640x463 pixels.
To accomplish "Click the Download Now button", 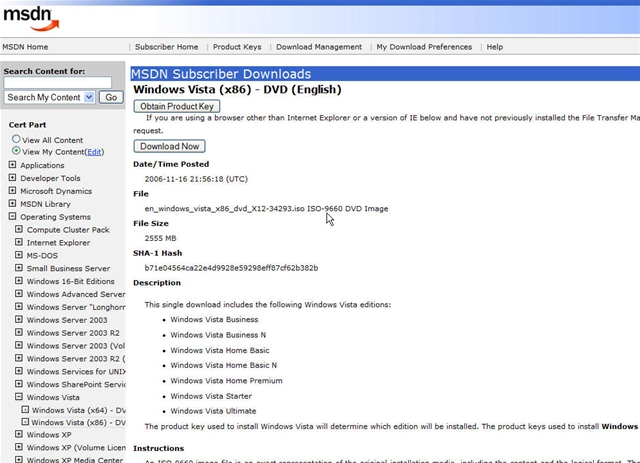I will (169, 146).
